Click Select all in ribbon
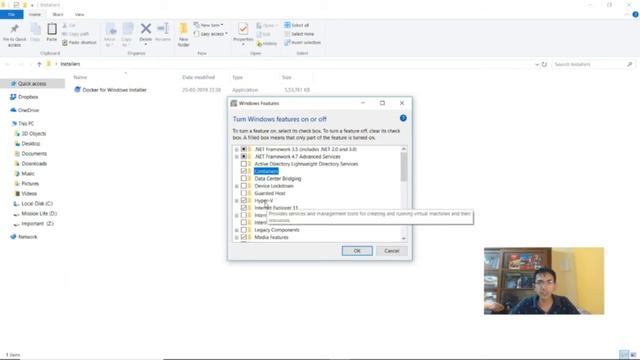 point(297,25)
